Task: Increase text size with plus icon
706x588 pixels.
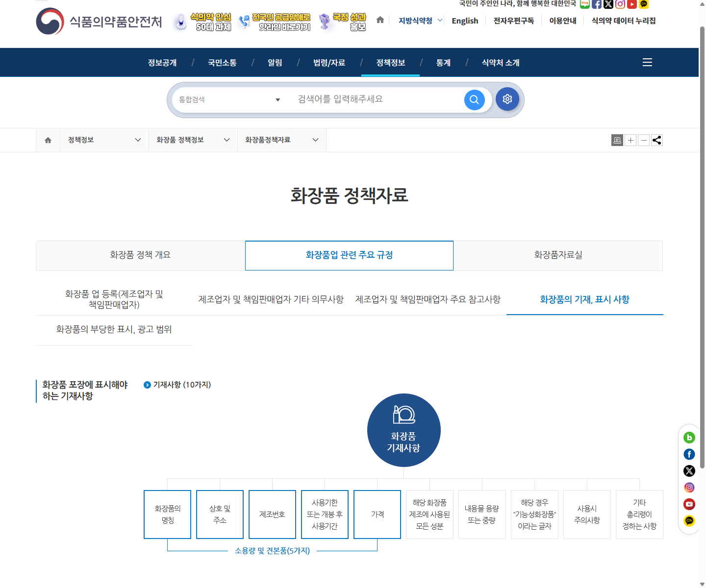Action: (x=630, y=140)
